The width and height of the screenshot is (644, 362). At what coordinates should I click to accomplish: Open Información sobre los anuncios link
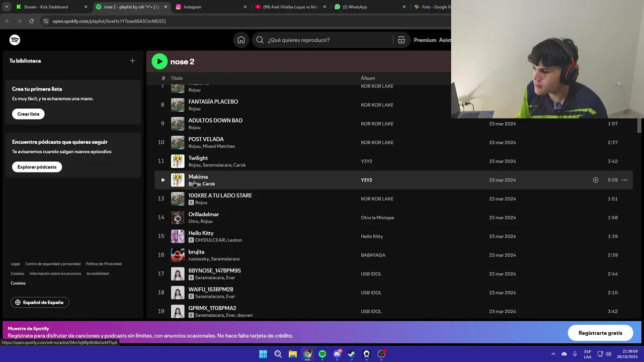[55, 274]
